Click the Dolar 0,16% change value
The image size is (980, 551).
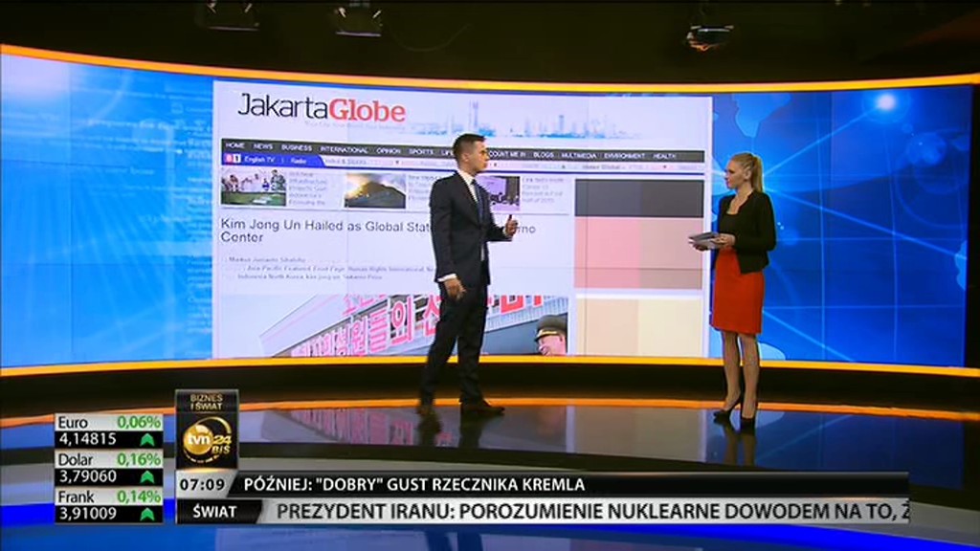[139, 460]
